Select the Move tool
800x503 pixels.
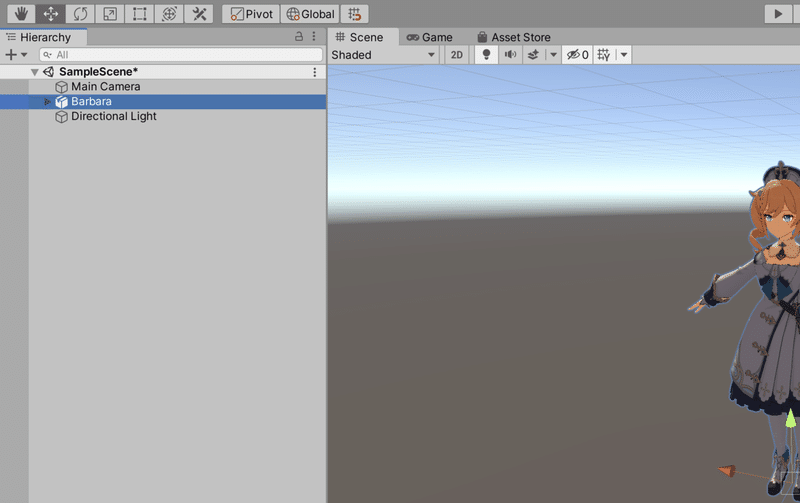pyautogui.click(x=51, y=14)
